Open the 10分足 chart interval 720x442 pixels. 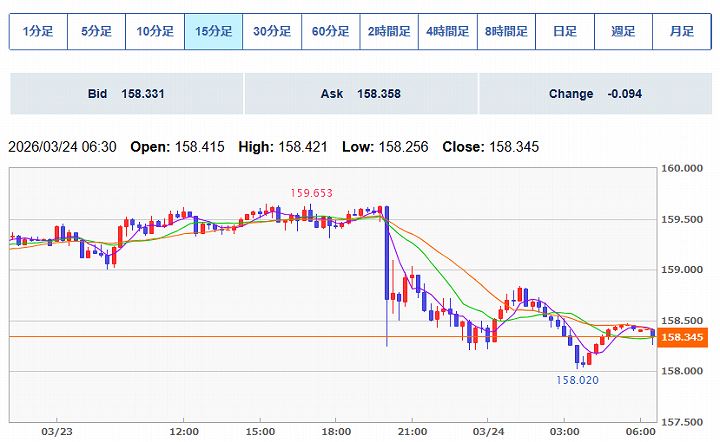[x=155, y=31]
